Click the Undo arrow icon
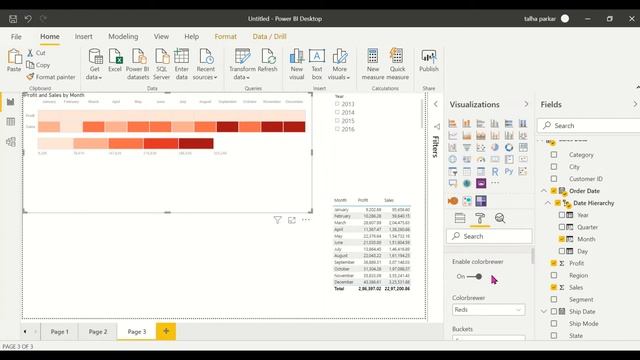This screenshot has height=360, width=640. 28,19
